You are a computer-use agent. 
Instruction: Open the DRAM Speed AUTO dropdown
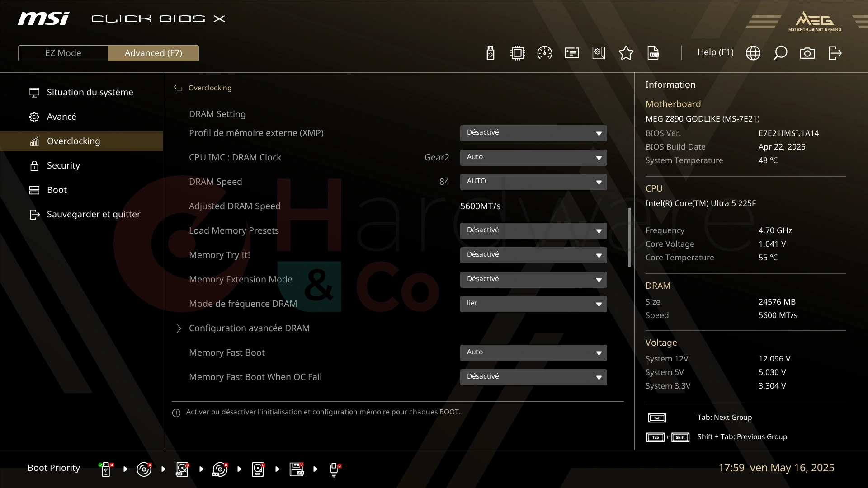[533, 182]
